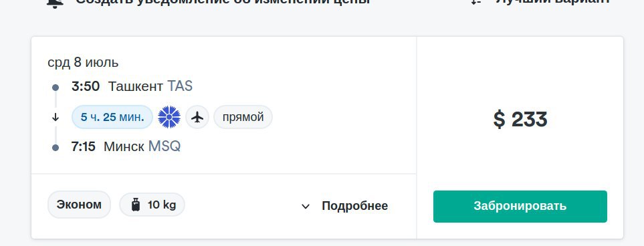Click the sort arrows icon beside Лучший вариант
This screenshot has height=246, width=644.
(476, 1)
